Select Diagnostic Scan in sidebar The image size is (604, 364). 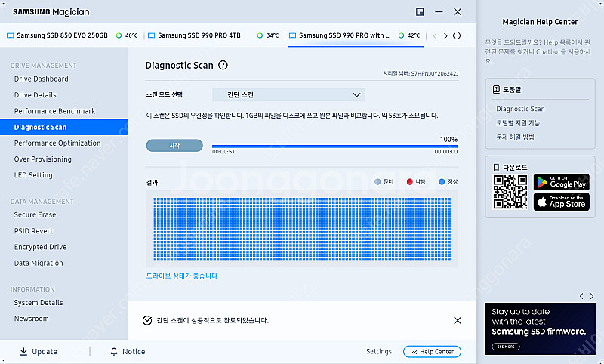click(63, 127)
